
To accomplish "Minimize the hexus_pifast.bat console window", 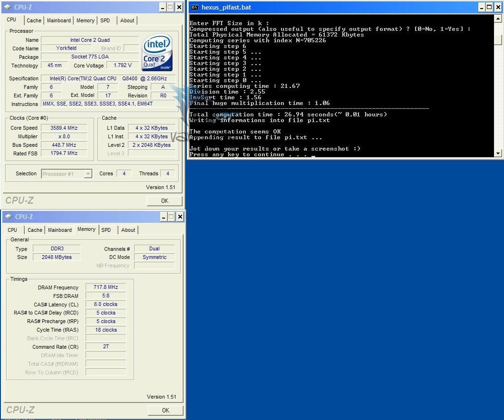I will coord(482,8).
